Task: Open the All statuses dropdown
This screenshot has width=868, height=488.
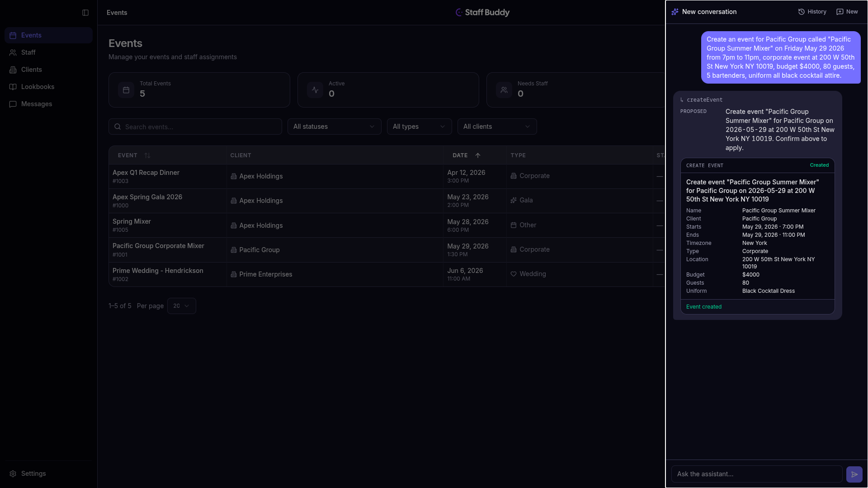Action: click(335, 127)
